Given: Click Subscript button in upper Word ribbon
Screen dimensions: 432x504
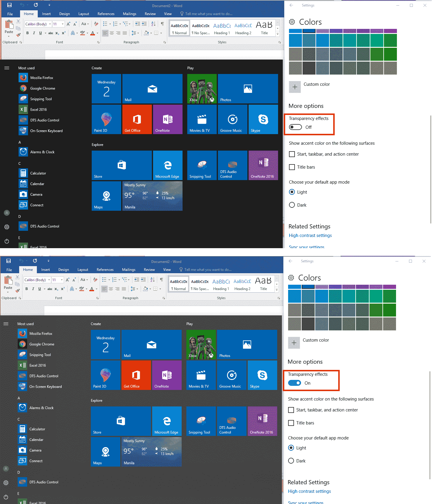Looking at the screenshot, I should click(x=57, y=33).
